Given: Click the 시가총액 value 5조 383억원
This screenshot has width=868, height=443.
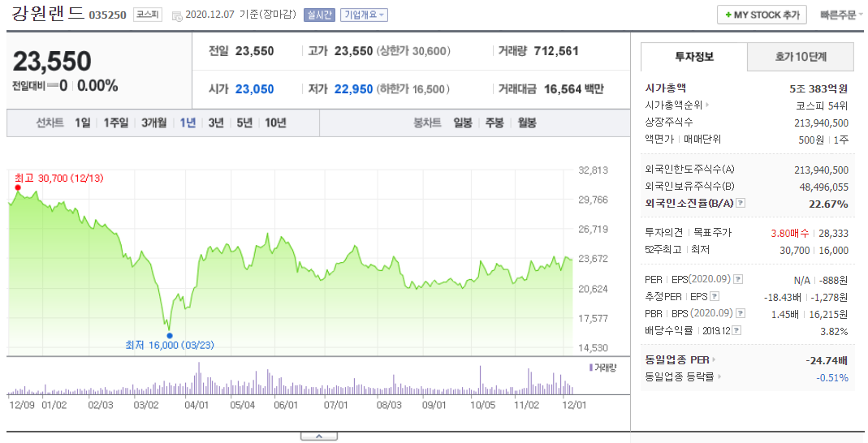Looking at the screenshot, I should tap(818, 88).
